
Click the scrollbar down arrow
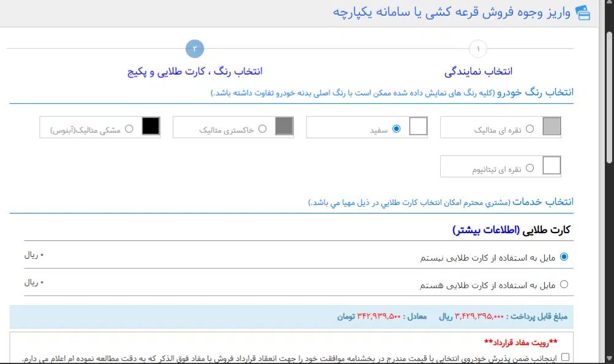(x=609, y=358)
